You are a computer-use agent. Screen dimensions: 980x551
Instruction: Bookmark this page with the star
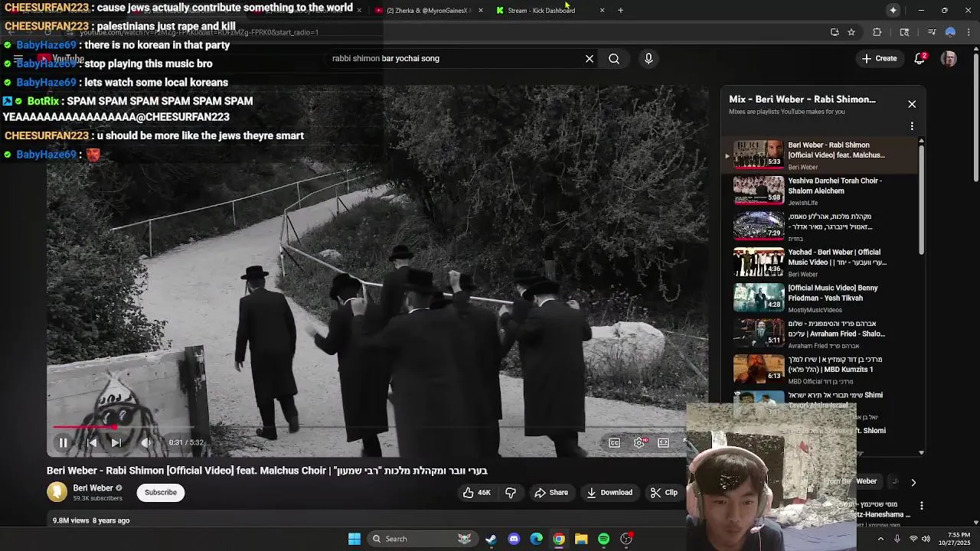point(851,32)
